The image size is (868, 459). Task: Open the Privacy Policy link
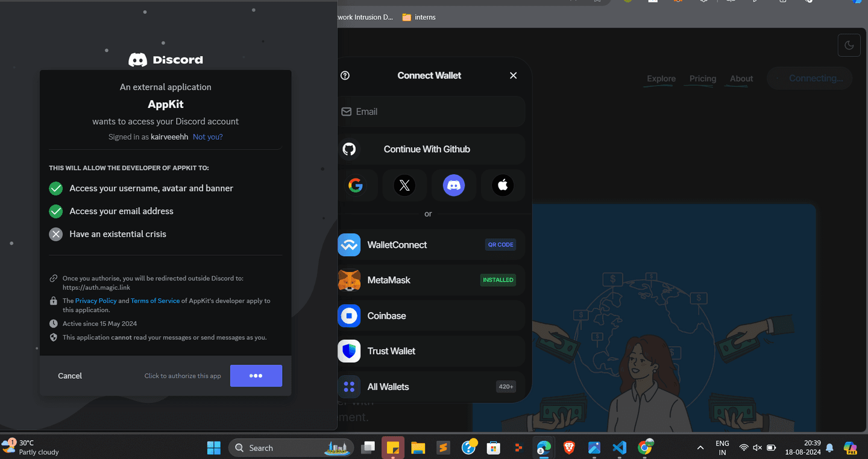[96, 300]
